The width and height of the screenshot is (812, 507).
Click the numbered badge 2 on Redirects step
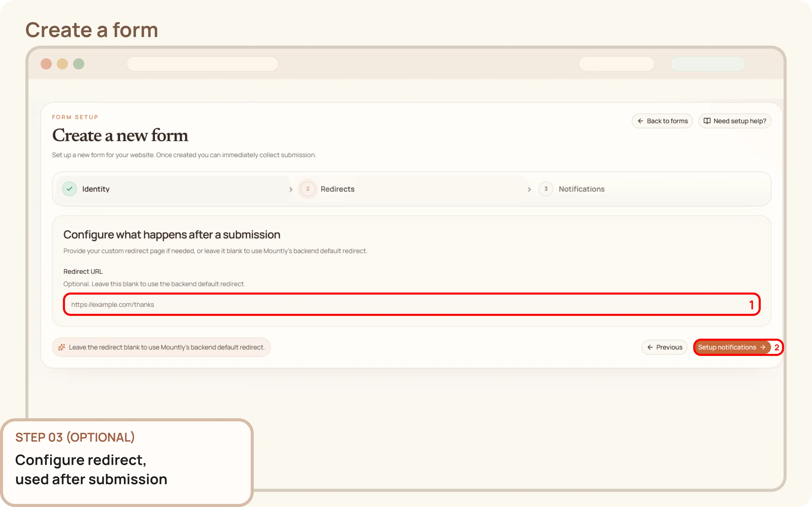click(x=307, y=189)
